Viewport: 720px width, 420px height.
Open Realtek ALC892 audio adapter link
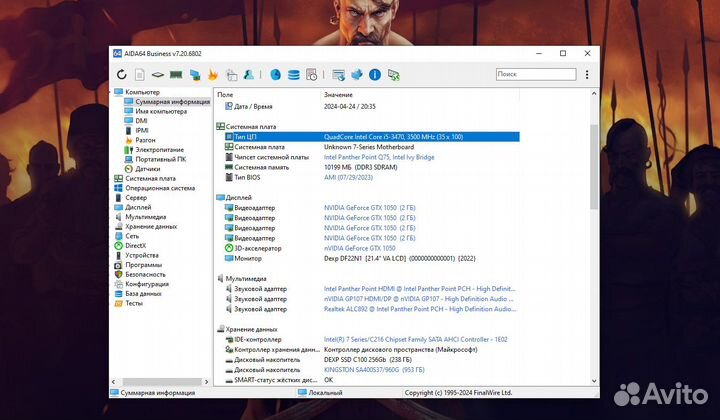(420, 309)
